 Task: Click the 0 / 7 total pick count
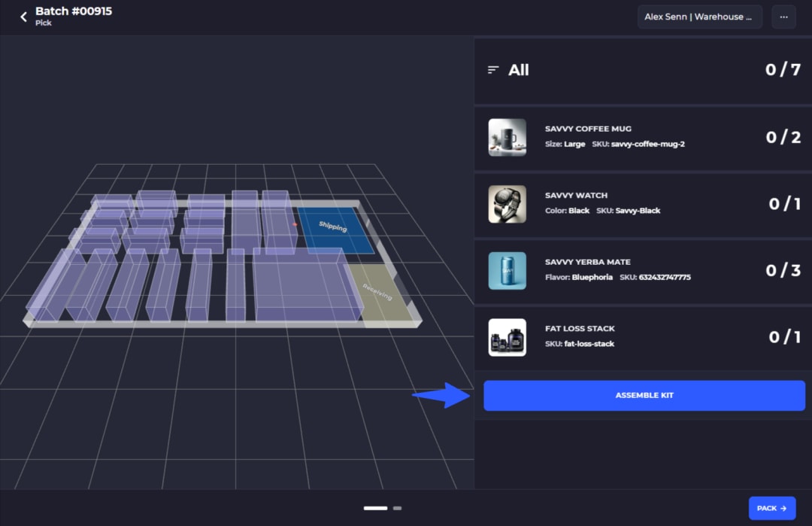coord(783,69)
